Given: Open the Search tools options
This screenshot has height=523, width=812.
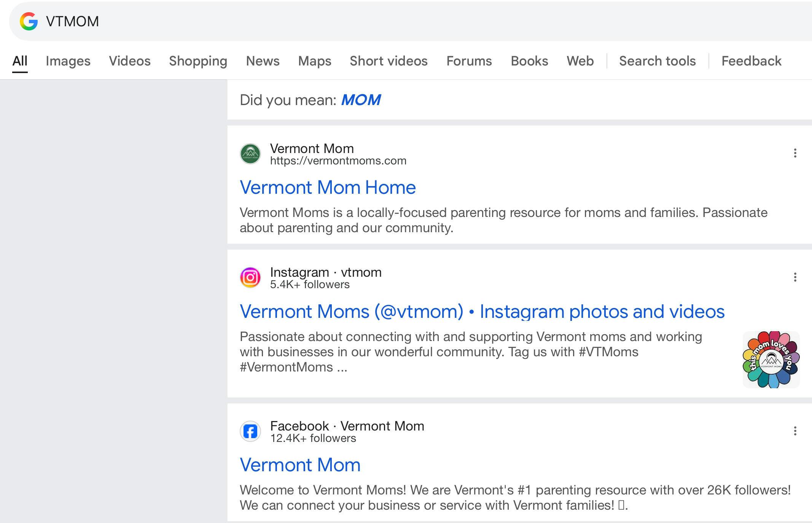Looking at the screenshot, I should pyautogui.click(x=657, y=61).
